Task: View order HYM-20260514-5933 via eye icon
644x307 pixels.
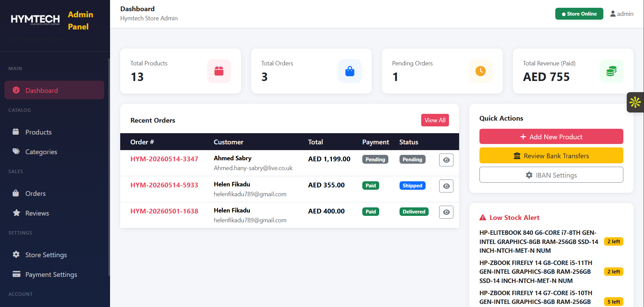Action: point(446,186)
